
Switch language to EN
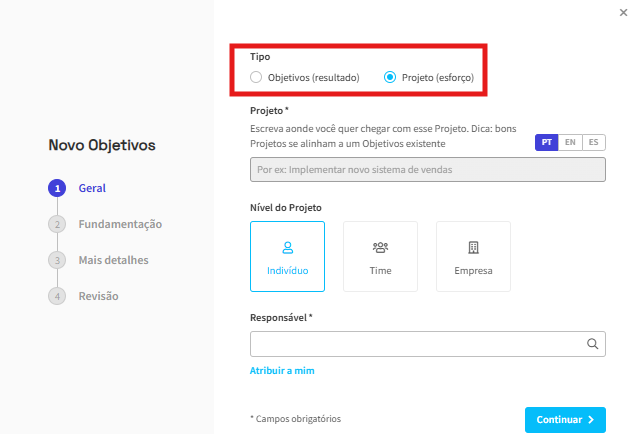coord(570,143)
